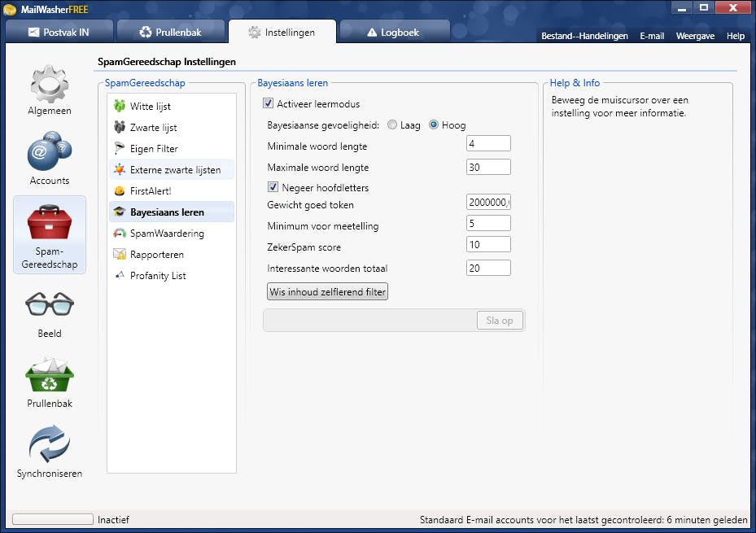This screenshot has height=533, width=756.
Task: Open Prullenbak recycle bin sidebar icon
Action: tap(49, 374)
